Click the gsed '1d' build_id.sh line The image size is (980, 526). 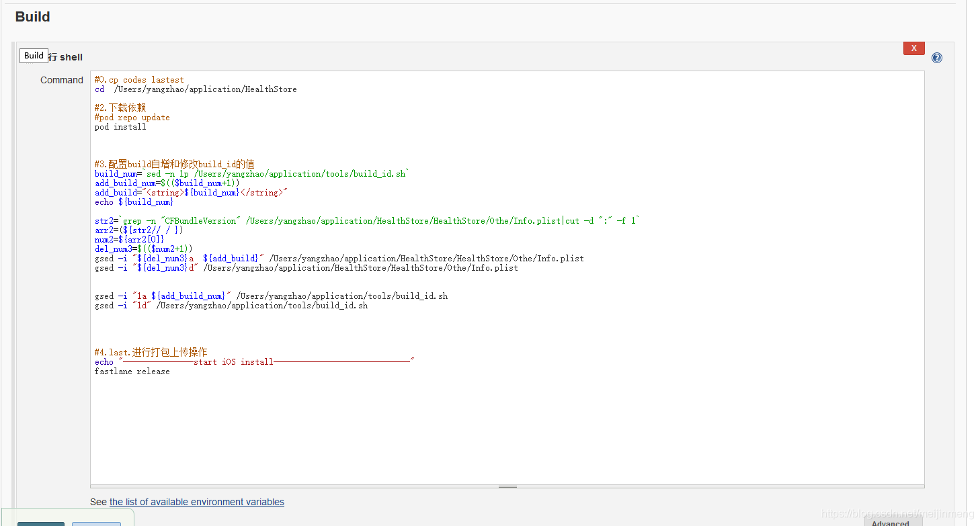(x=231, y=306)
